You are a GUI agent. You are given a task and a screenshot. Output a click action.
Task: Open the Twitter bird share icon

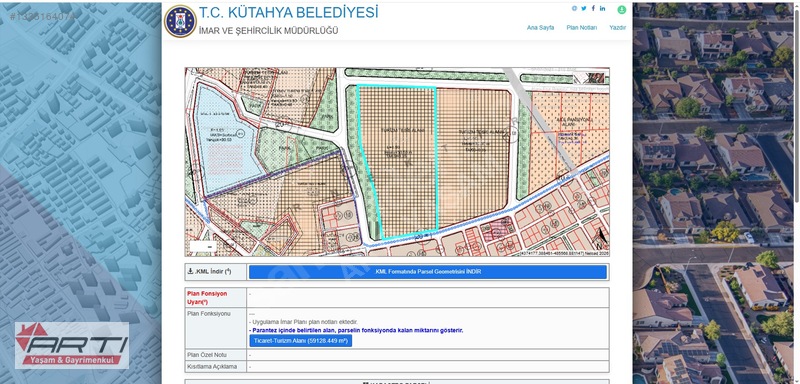(x=584, y=8)
